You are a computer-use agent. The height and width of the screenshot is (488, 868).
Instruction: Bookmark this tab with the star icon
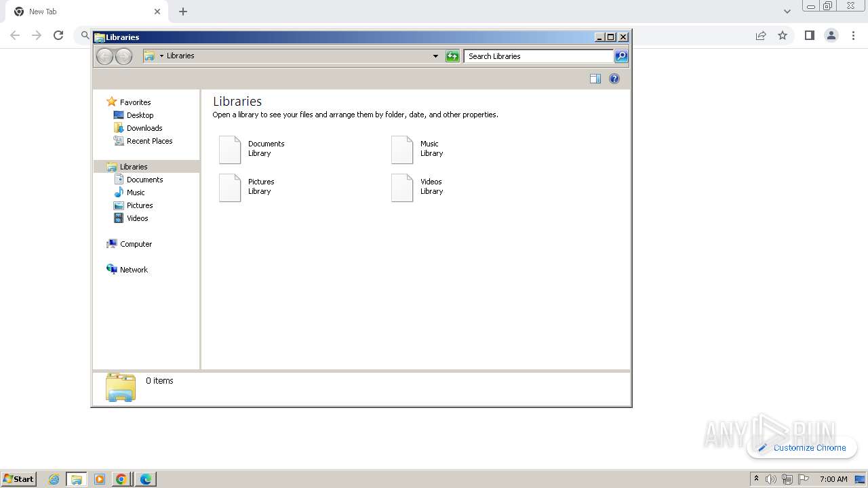pyautogui.click(x=783, y=35)
